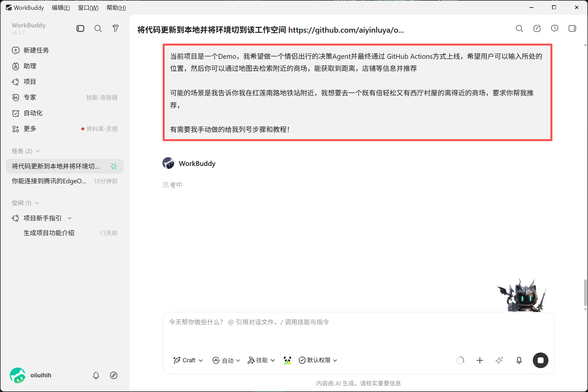Click the panda icon in input toolbar
The width and height of the screenshot is (588, 392).
[x=287, y=360]
